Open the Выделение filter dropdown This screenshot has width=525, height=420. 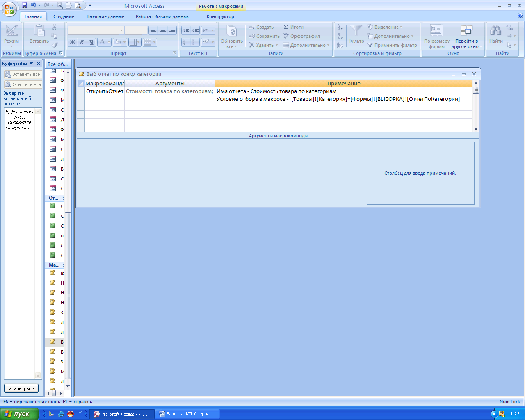point(385,27)
